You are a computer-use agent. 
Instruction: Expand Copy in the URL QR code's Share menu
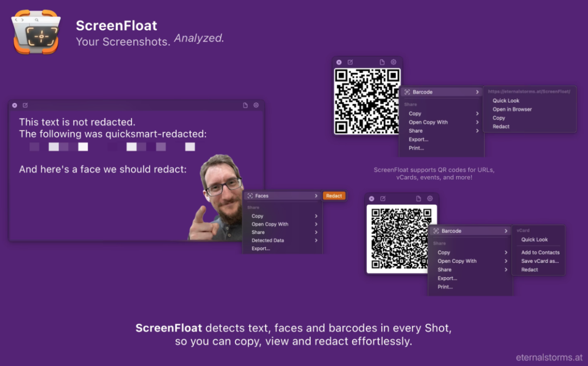(x=442, y=114)
